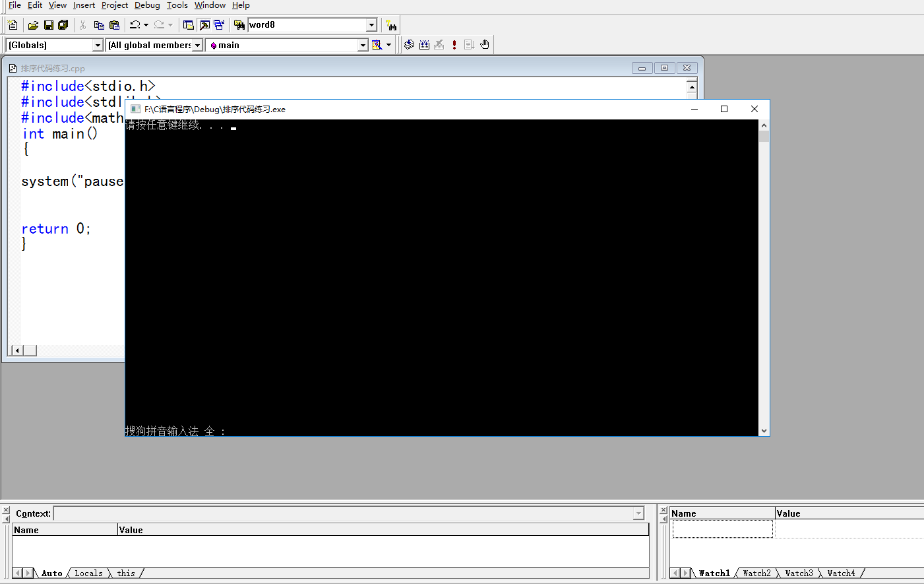
Task: Open the Help menu
Action: [x=241, y=5]
